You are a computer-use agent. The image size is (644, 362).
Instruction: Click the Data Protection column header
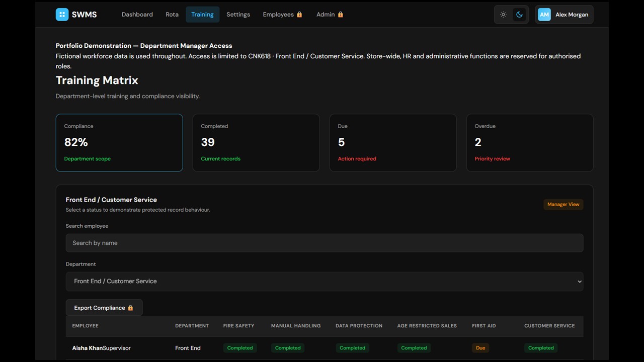tap(359, 326)
